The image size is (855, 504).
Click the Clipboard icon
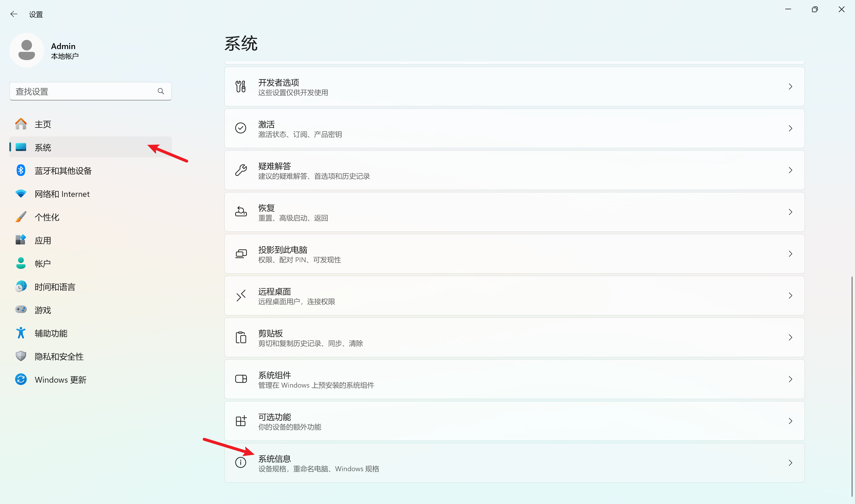pos(240,337)
